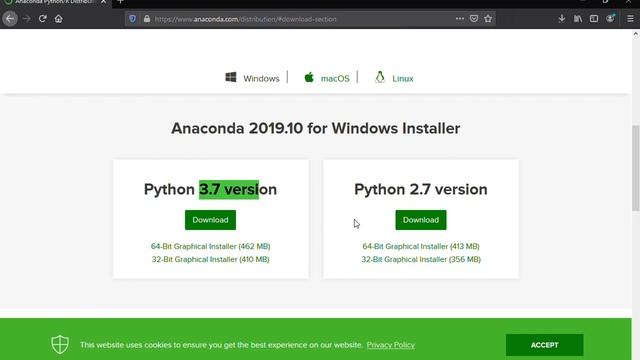Reload the Anaconda page
Screen dimensions: 640x360
42,19
